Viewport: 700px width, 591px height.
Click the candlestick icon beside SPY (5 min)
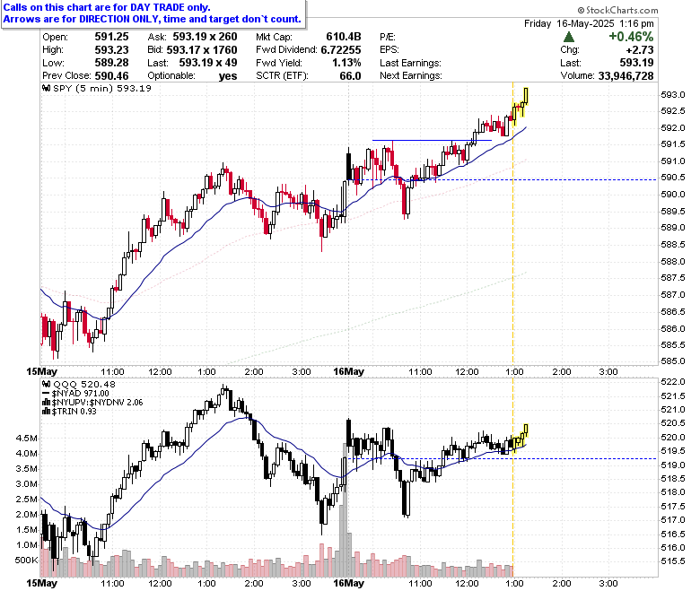(46, 88)
